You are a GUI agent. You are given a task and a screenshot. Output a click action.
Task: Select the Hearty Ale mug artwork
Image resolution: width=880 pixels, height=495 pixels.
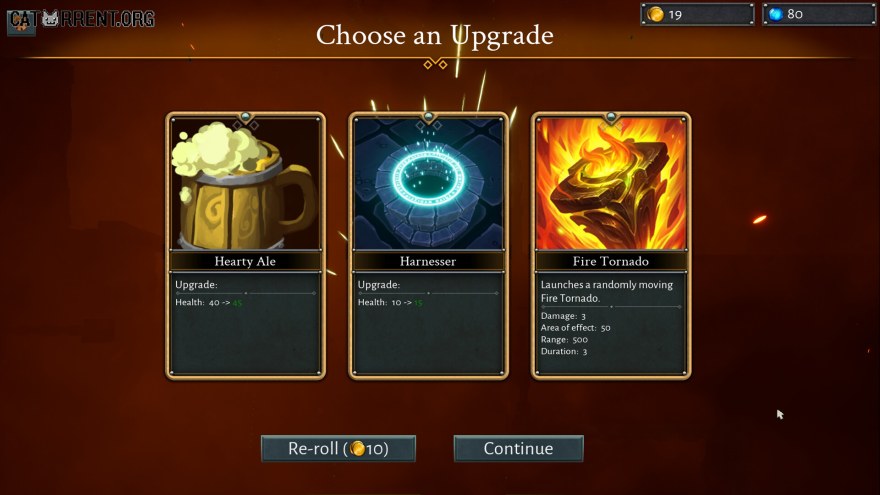coord(245,184)
